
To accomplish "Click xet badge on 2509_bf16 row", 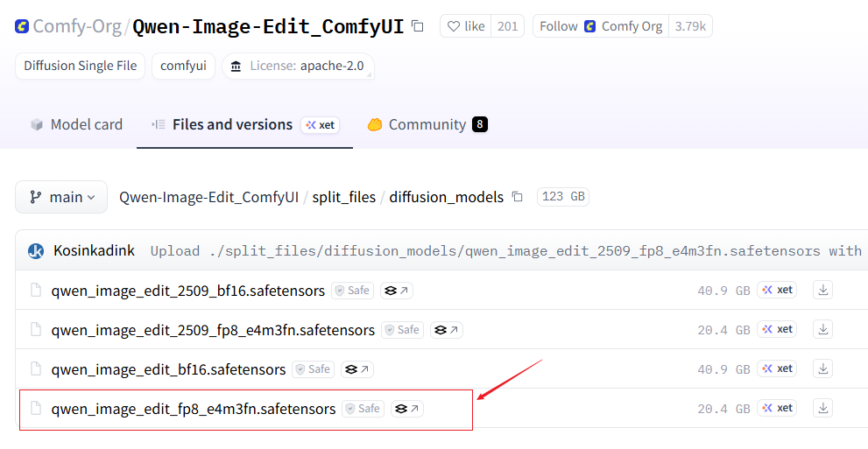I will click(x=777, y=290).
